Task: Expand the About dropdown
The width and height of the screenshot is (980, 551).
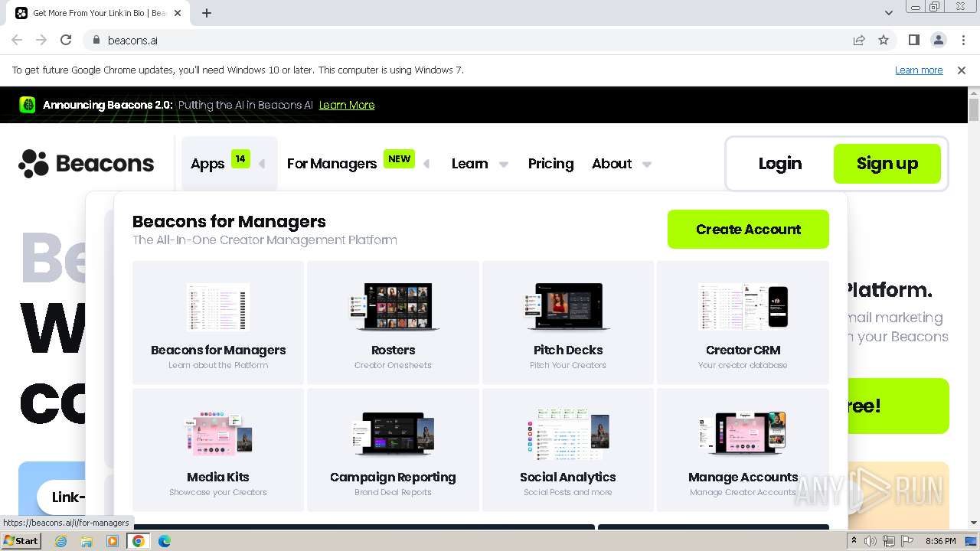Action: [647, 164]
